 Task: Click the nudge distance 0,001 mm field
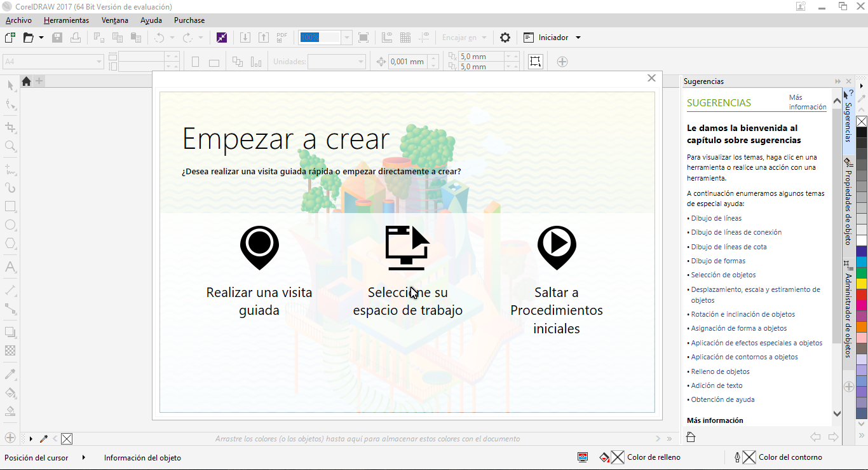point(407,62)
